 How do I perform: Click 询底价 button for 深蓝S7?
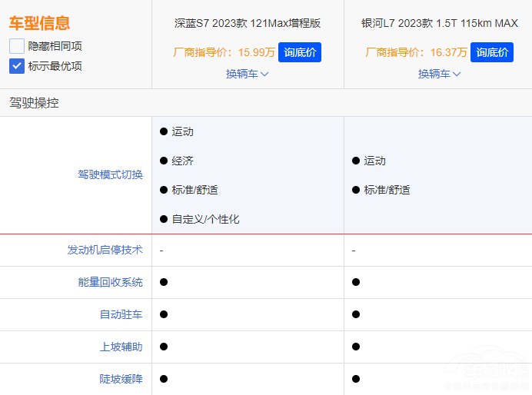(x=299, y=52)
